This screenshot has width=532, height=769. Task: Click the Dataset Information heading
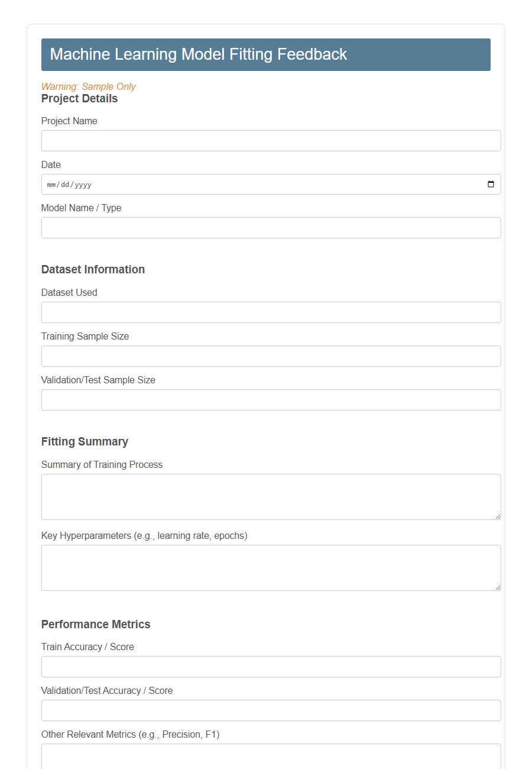pos(93,269)
